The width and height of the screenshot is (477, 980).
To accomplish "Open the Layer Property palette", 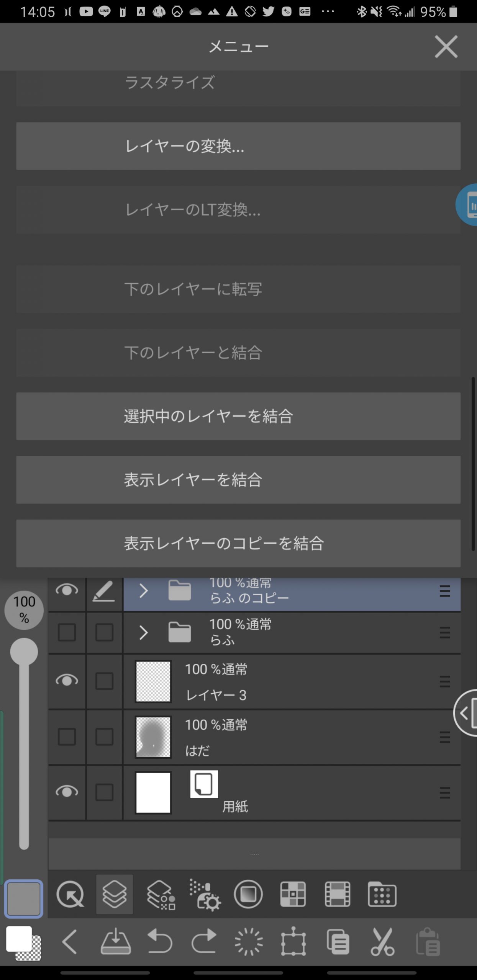I will point(161,895).
